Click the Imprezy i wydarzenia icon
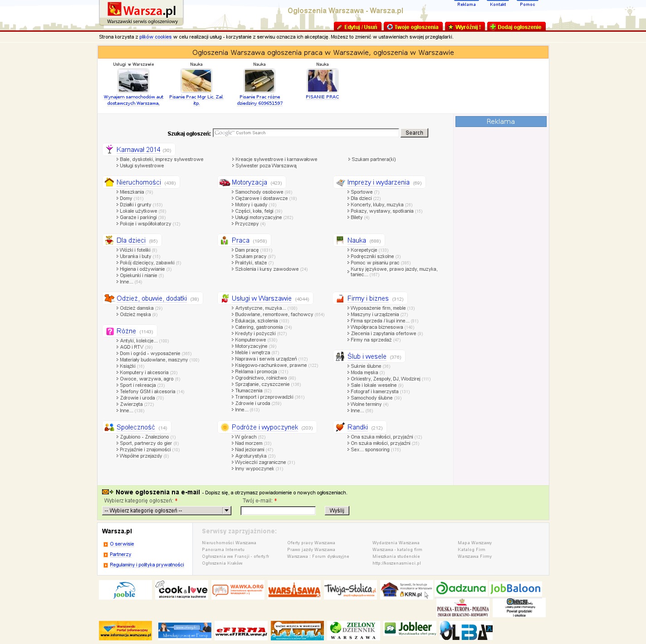 pyautogui.click(x=341, y=182)
